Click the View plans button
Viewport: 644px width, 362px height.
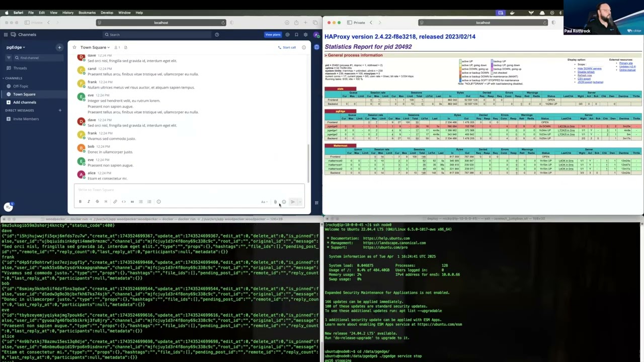[273, 35]
